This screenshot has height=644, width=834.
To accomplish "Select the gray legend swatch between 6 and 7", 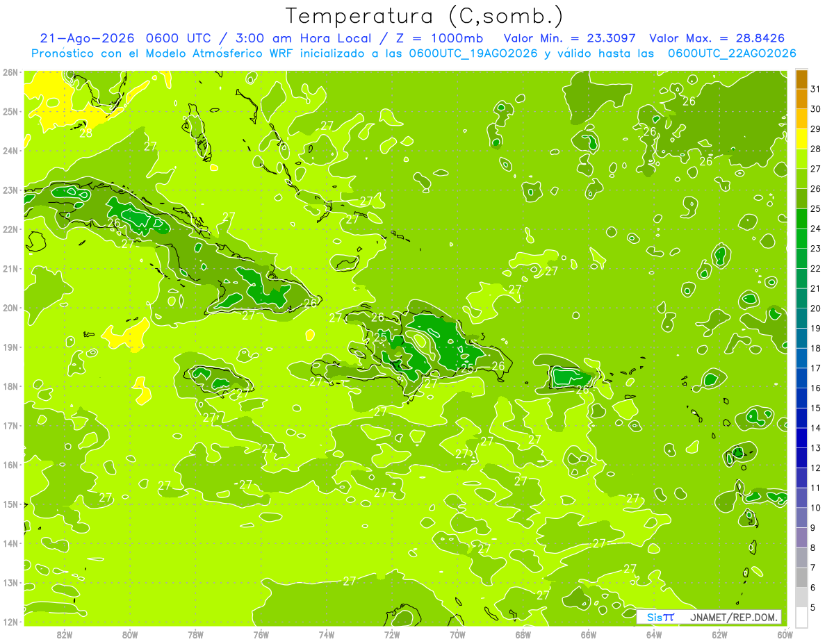I will coord(801,577).
